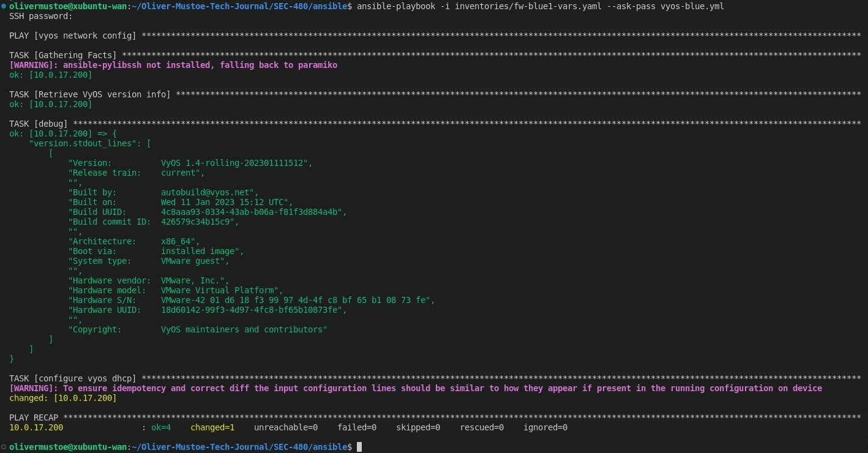Click the ansible-pylibssh not installed warning
This screenshot has width=868, height=453.
coord(173,65)
